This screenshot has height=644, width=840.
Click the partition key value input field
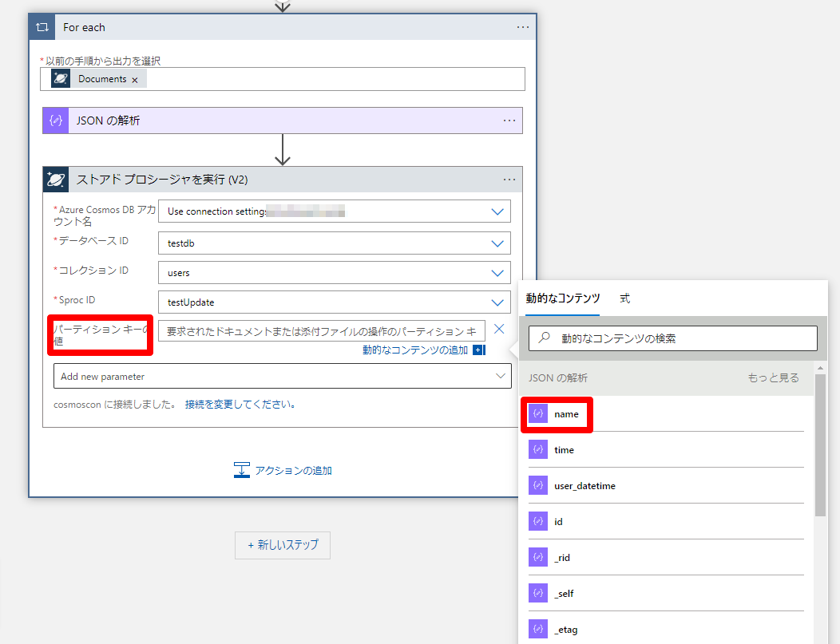click(x=322, y=331)
